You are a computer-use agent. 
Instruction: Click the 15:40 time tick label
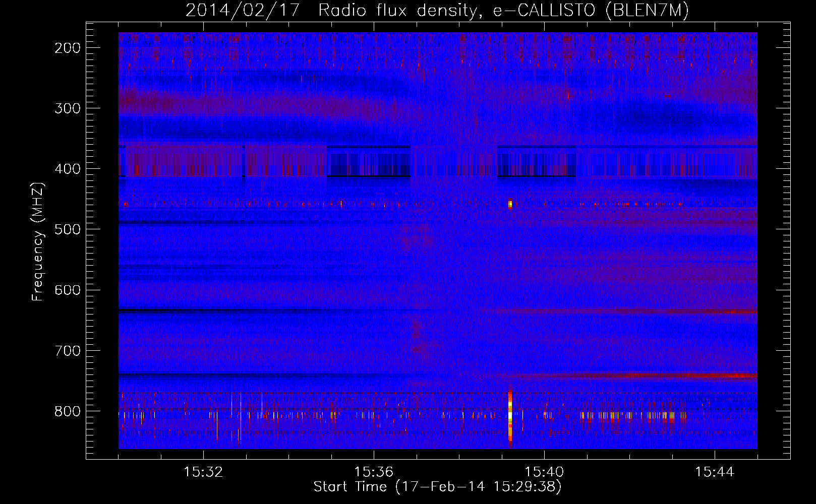(x=544, y=472)
